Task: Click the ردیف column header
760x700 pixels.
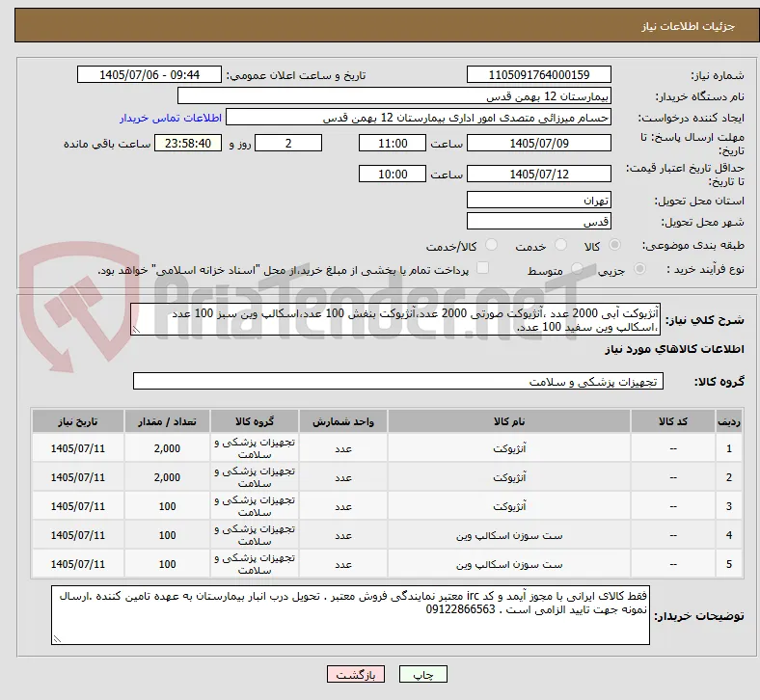Action: pyautogui.click(x=728, y=421)
